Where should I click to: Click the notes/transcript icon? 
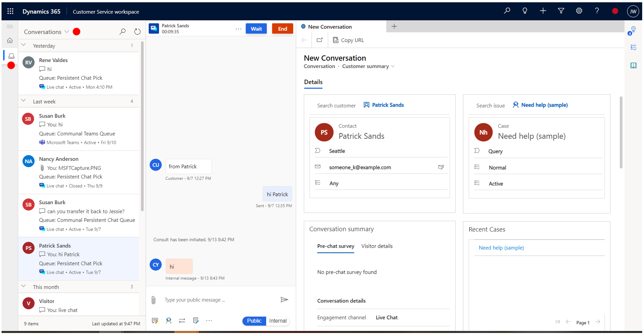tap(196, 321)
